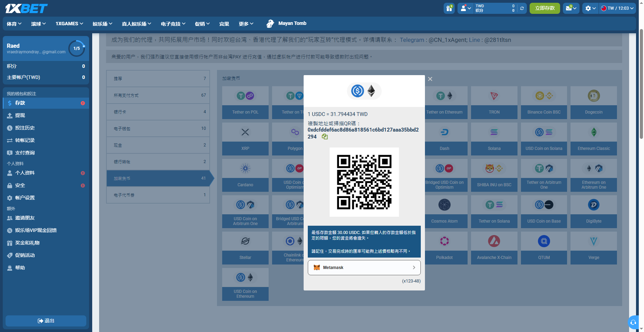Open 个人资料 profile item in the sidebar
Screen dimensions: 644x332
(x=46, y=173)
